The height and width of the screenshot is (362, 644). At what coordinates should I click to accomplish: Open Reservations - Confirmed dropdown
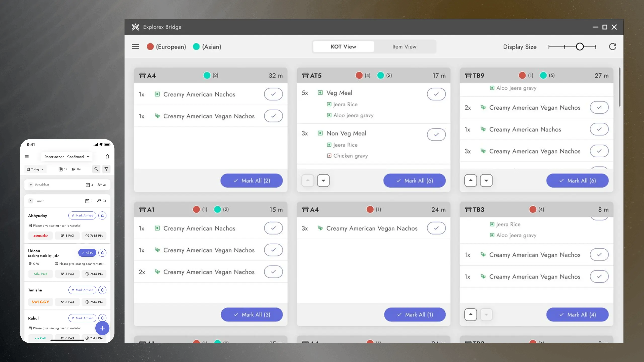coord(67,157)
